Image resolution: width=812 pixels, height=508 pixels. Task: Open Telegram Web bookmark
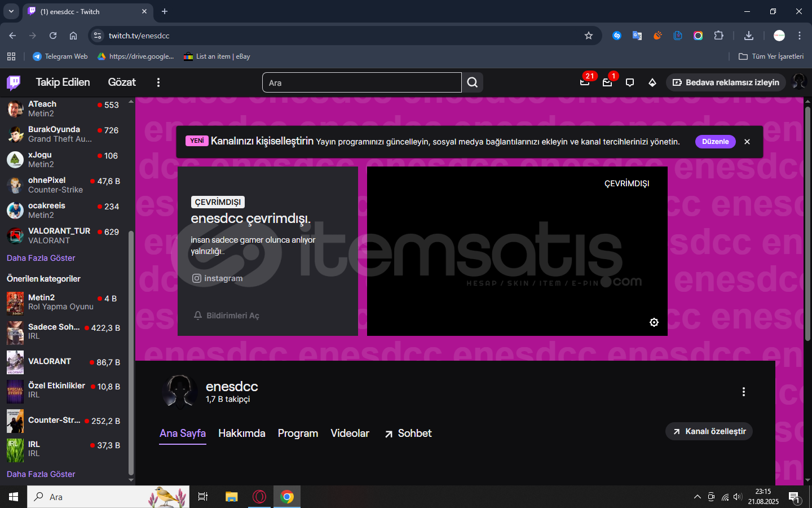[x=60, y=56]
